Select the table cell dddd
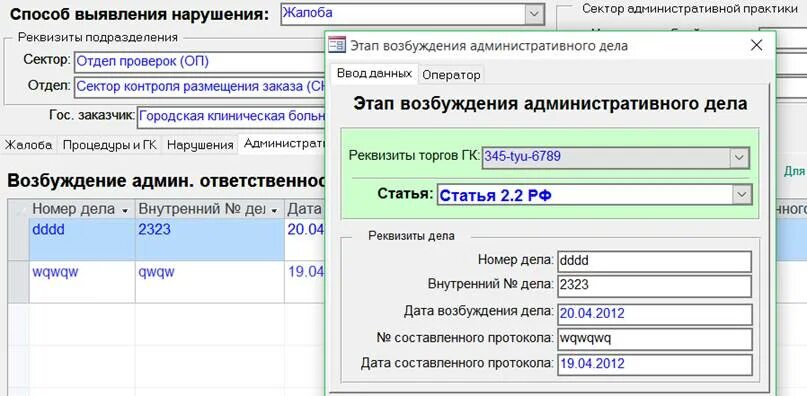The width and height of the screenshot is (807, 396). pyautogui.click(x=82, y=239)
